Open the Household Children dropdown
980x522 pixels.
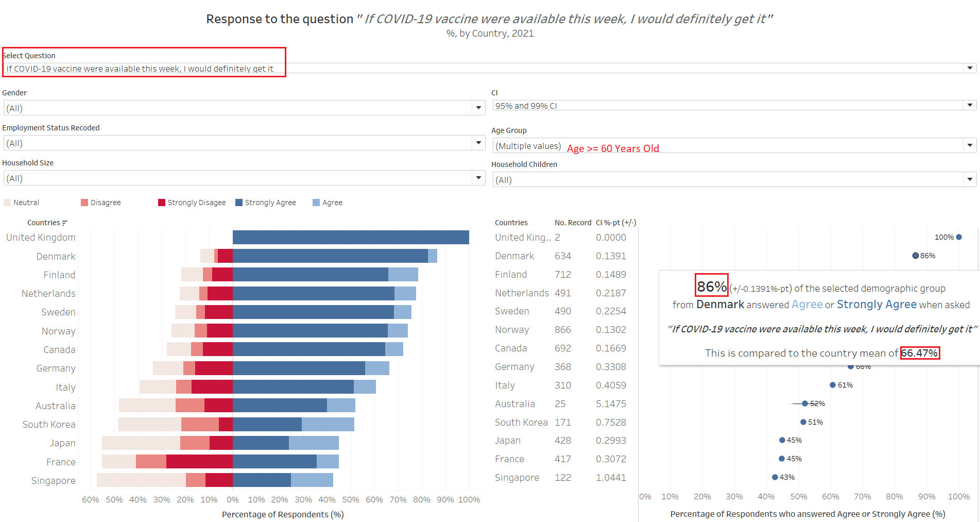pos(970,179)
